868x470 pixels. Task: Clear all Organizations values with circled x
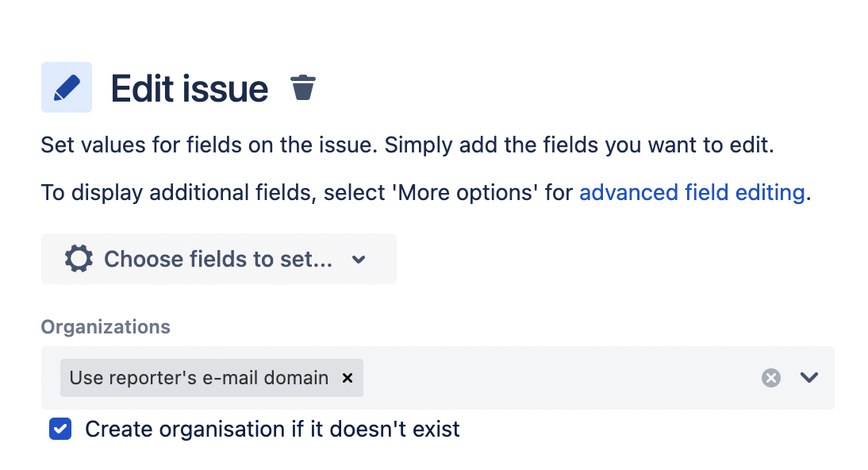[770, 378]
